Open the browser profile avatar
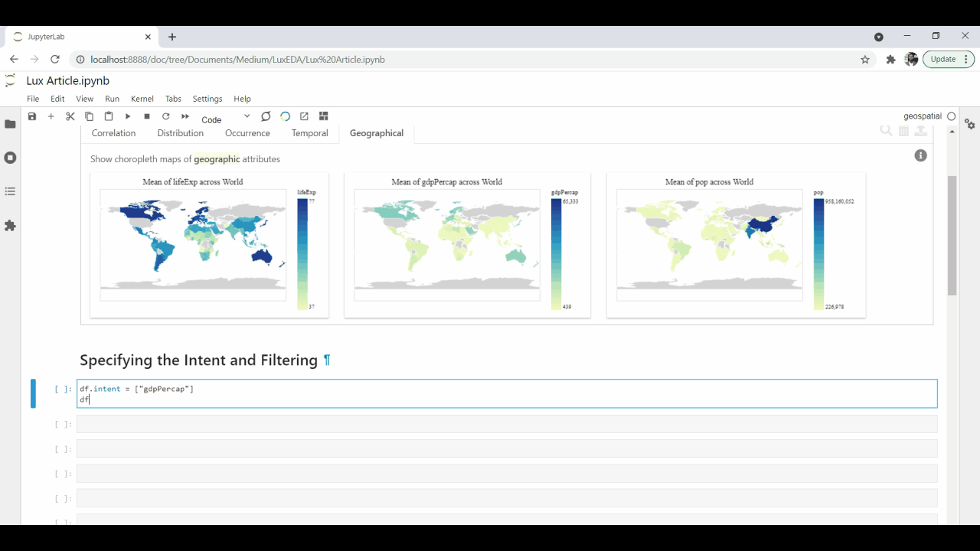Screen dimensions: 980x551 point(911,59)
